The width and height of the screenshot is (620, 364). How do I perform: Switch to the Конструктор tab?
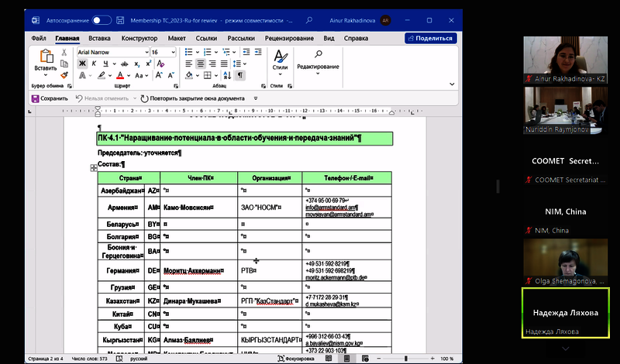click(x=139, y=39)
